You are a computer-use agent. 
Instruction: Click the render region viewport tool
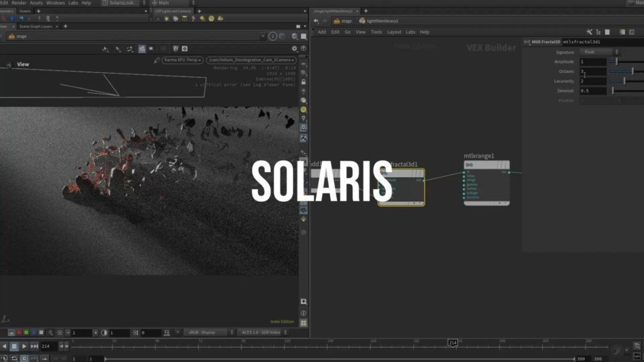click(151, 49)
